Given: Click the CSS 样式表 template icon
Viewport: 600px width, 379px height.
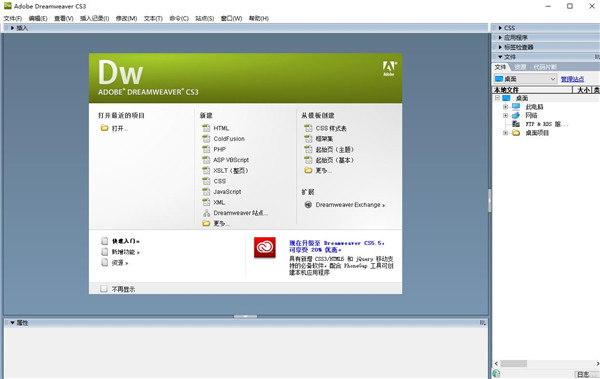Looking at the screenshot, I should click(308, 128).
